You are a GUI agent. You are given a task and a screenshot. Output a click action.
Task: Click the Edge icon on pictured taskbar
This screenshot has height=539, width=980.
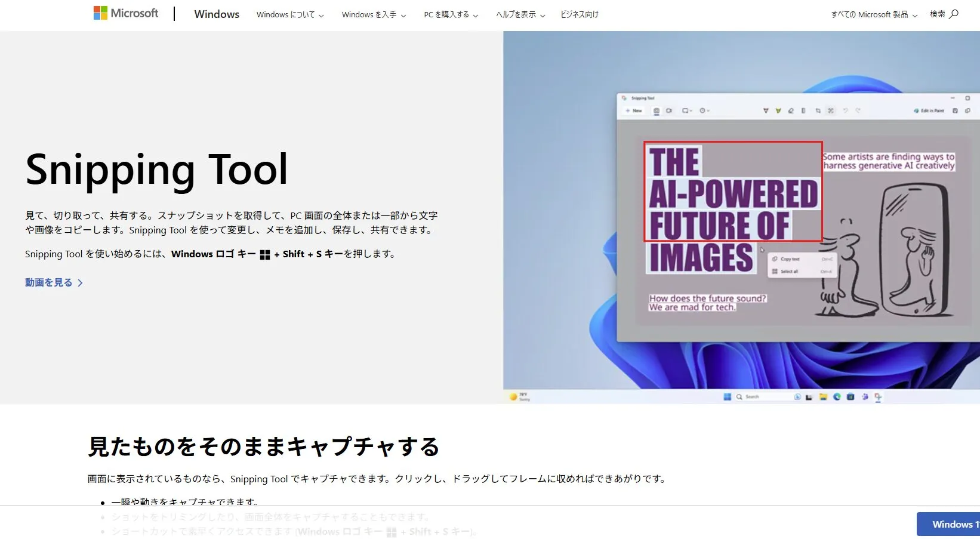(837, 396)
